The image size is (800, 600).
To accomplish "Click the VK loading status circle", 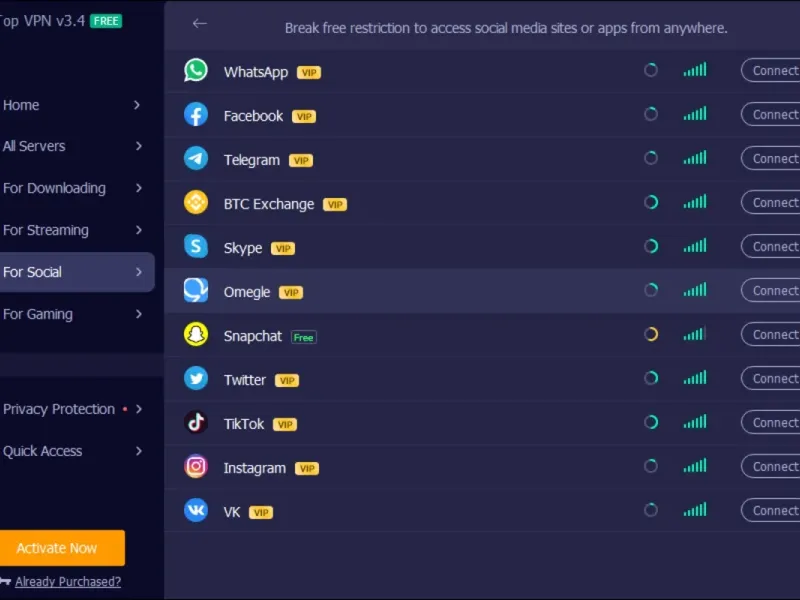I will 651,511.
